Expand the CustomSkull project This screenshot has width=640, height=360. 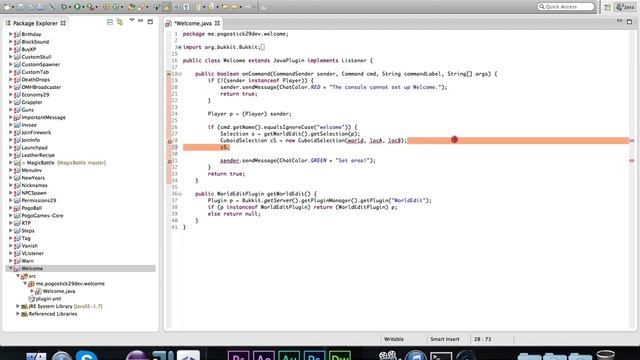(x=10, y=57)
